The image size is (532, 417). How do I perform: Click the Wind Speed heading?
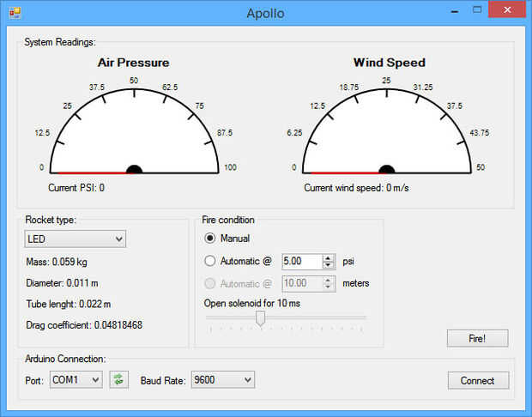(390, 63)
